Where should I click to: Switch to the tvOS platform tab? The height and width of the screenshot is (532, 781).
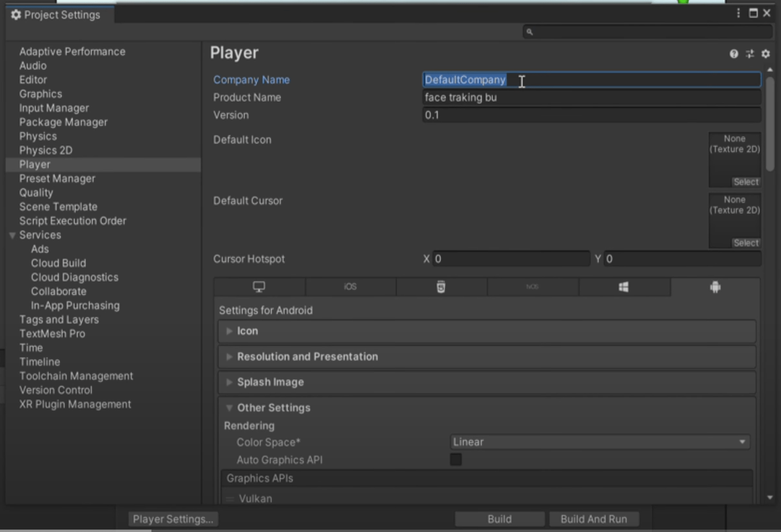(x=532, y=287)
